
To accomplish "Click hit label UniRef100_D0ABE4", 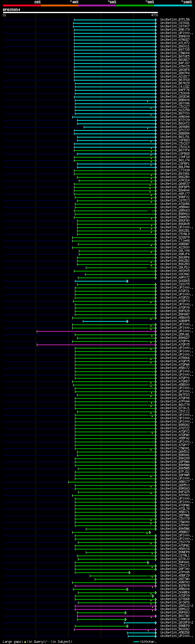I will click(x=175, y=592).
